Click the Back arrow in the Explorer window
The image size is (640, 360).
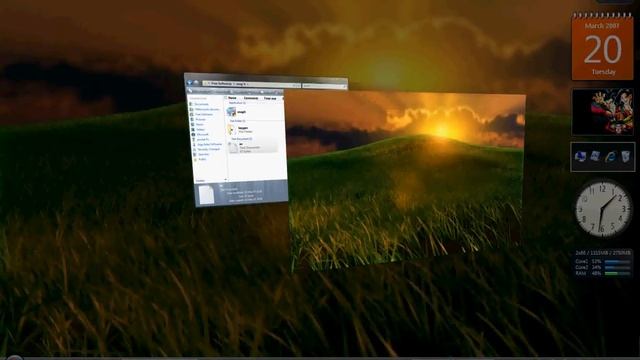tap(189, 82)
